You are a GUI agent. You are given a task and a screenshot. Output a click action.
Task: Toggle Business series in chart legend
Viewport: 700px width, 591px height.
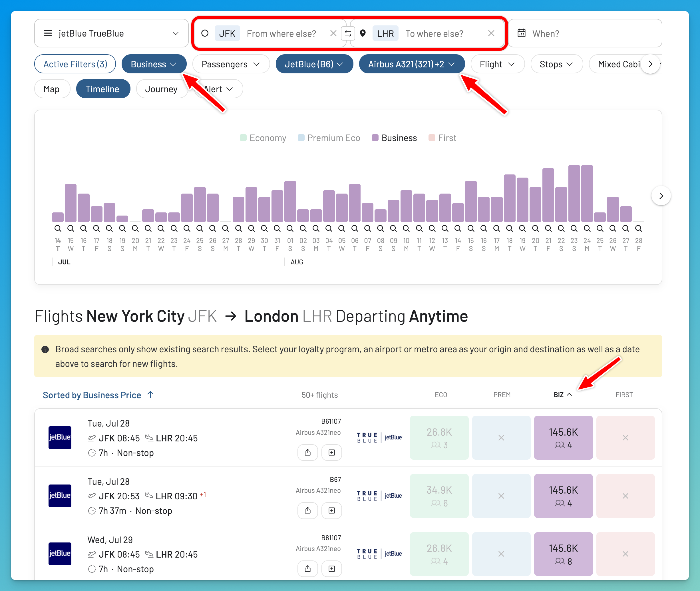[394, 138]
